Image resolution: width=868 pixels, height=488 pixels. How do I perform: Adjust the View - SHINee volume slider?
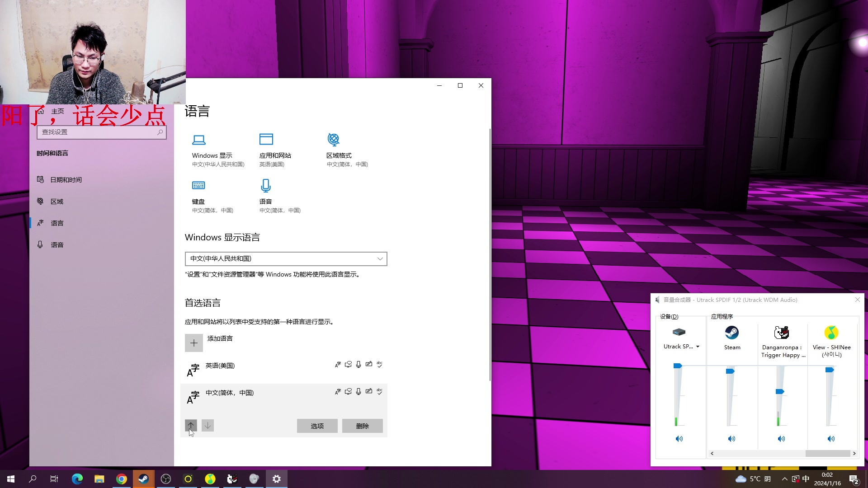pyautogui.click(x=830, y=369)
